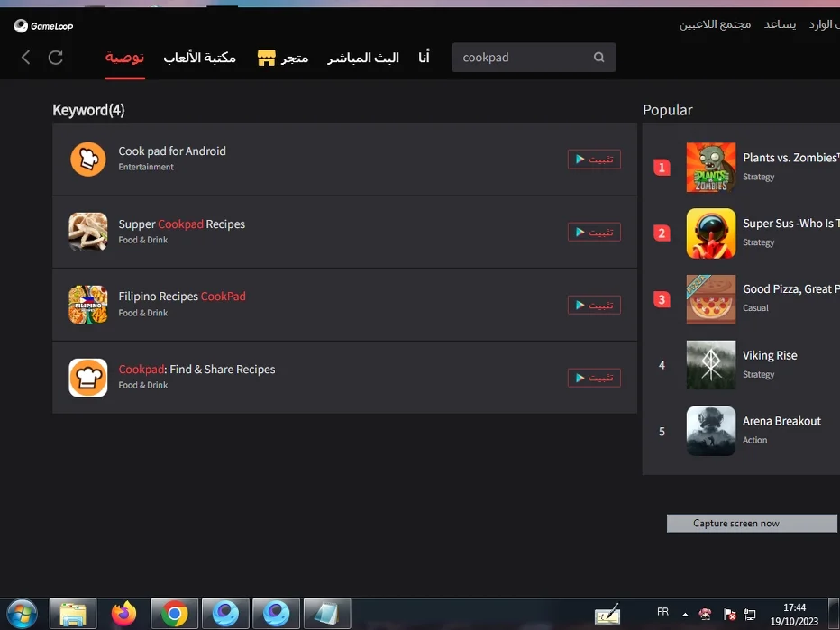
Task: Open the متجر store tab
Action: [283, 58]
